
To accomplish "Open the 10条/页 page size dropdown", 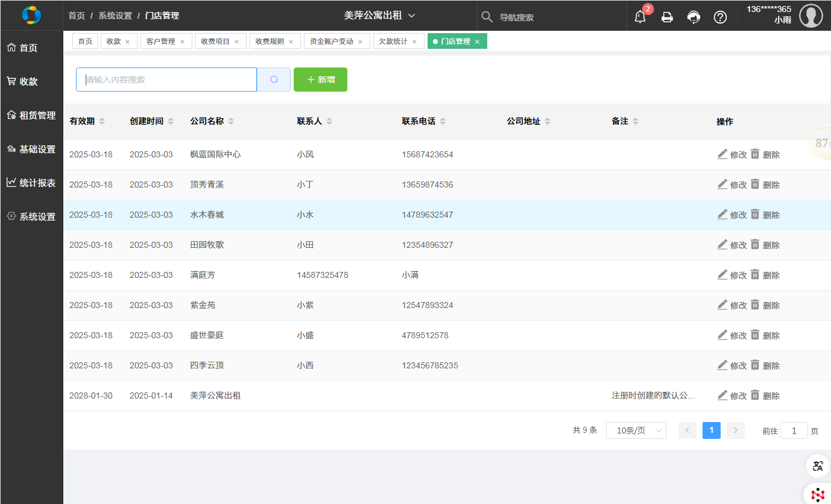I will (636, 430).
